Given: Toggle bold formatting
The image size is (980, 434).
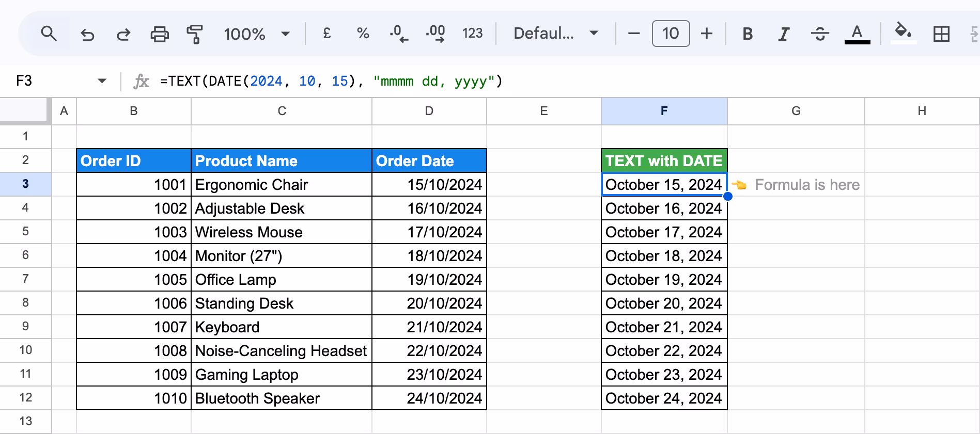Looking at the screenshot, I should (747, 34).
